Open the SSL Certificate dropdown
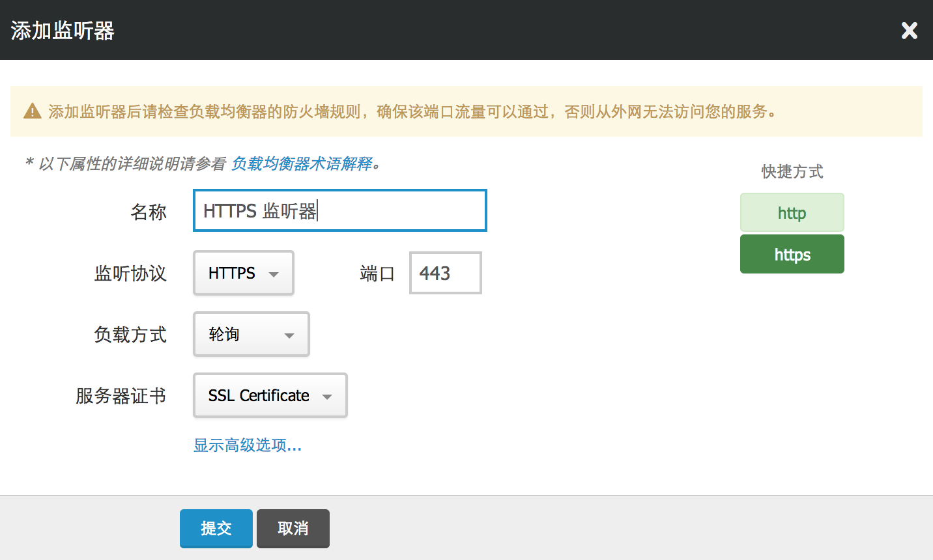 click(270, 396)
